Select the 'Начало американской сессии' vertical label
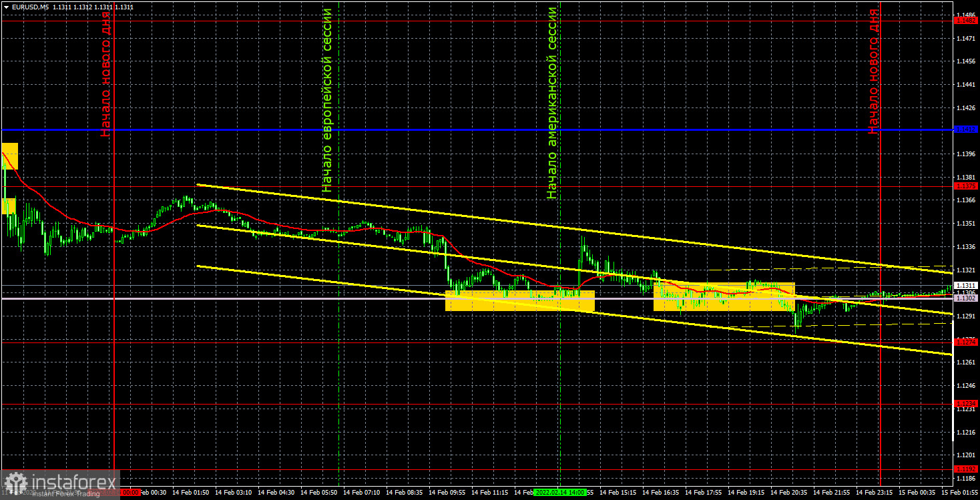980x500 pixels. (552, 103)
